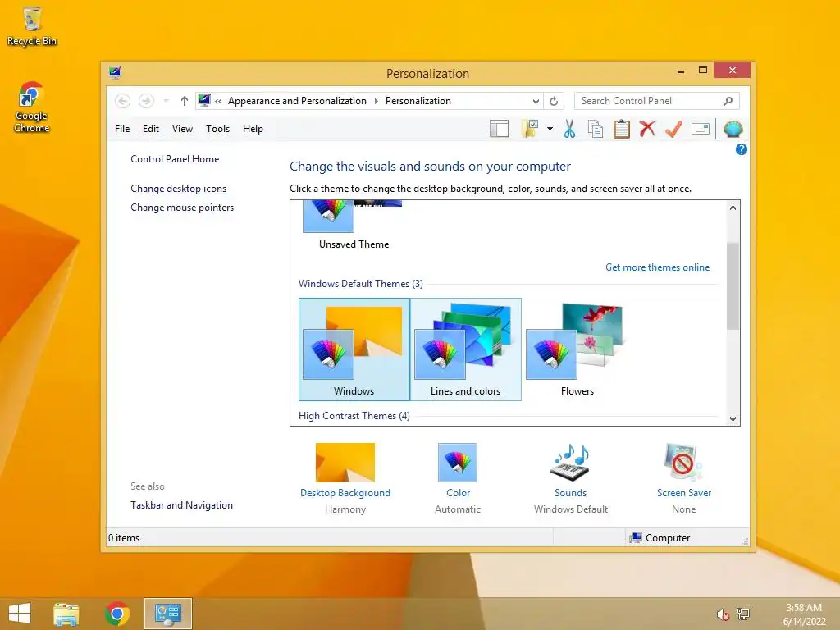This screenshot has height=630, width=840.
Task: Click Get more themes online
Action: 657,267
